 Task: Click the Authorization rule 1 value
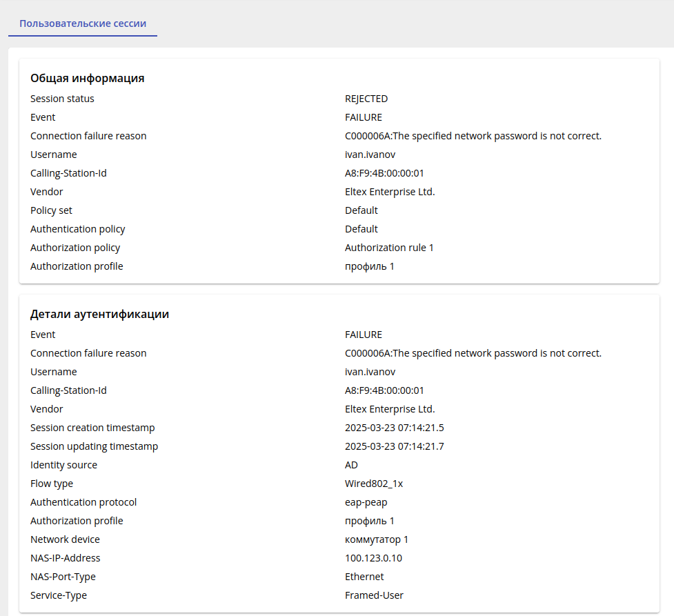tap(389, 248)
